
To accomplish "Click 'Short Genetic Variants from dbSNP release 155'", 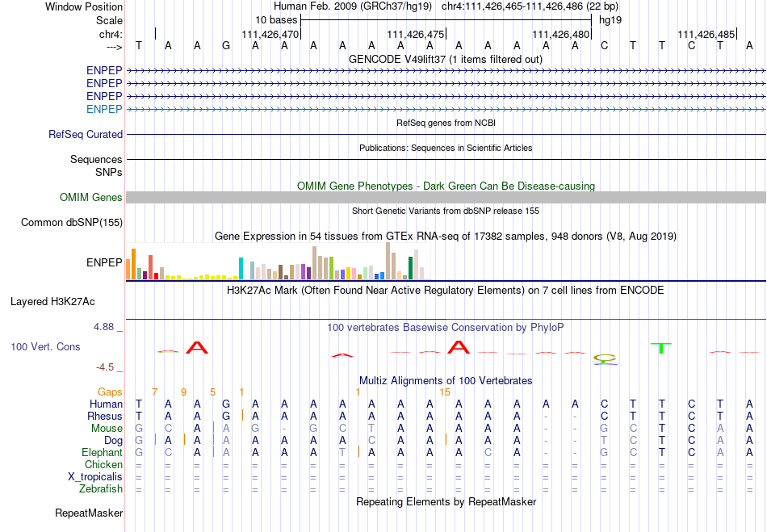I will point(446,211).
